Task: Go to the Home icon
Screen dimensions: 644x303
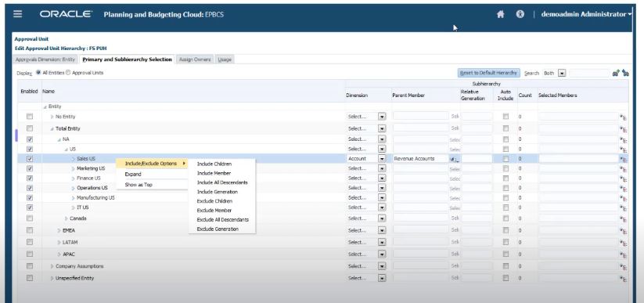Action: coord(500,14)
